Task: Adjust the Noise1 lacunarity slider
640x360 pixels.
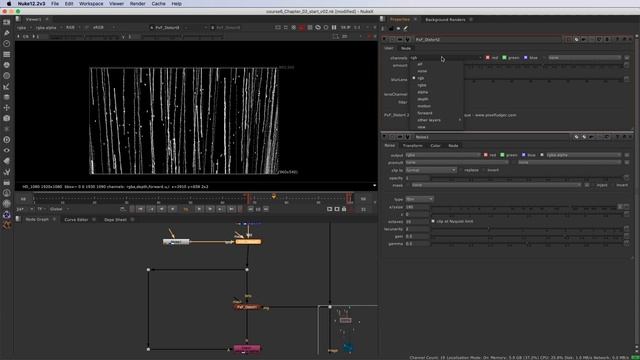Action: click(x=526, y=229)
